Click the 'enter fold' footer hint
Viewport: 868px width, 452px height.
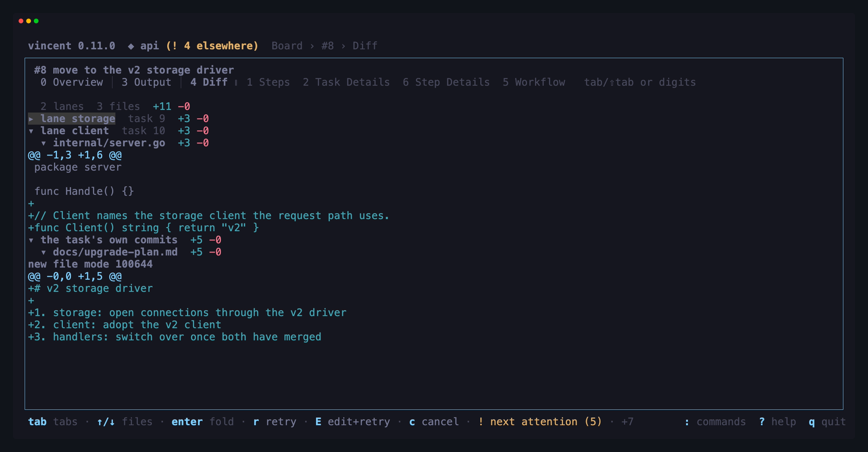coord(203,422)
